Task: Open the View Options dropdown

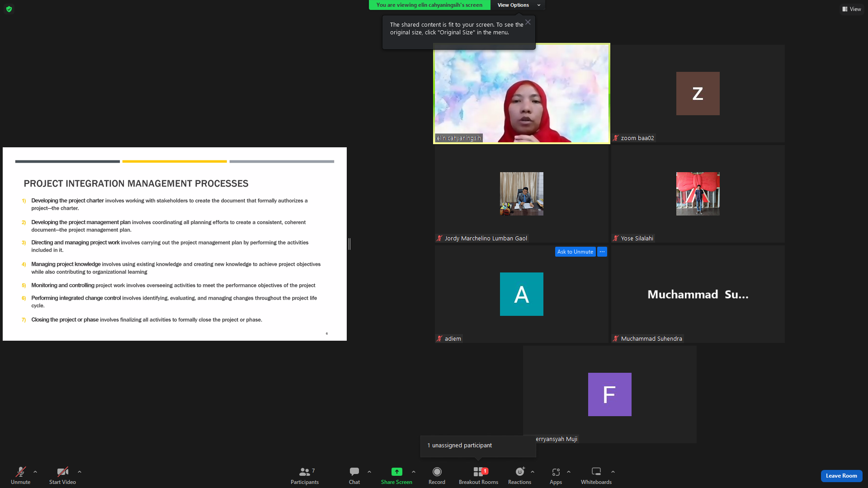Action: tap(518, 5)
